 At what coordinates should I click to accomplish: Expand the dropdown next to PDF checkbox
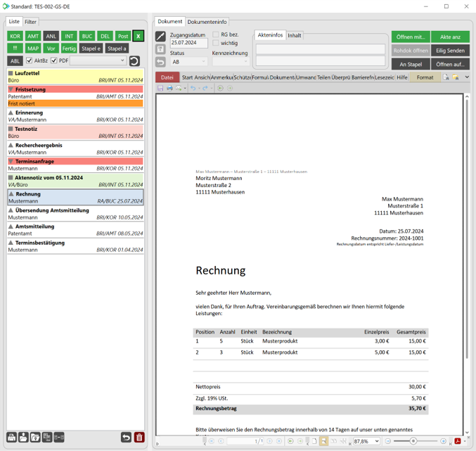[x=122, y=61]
